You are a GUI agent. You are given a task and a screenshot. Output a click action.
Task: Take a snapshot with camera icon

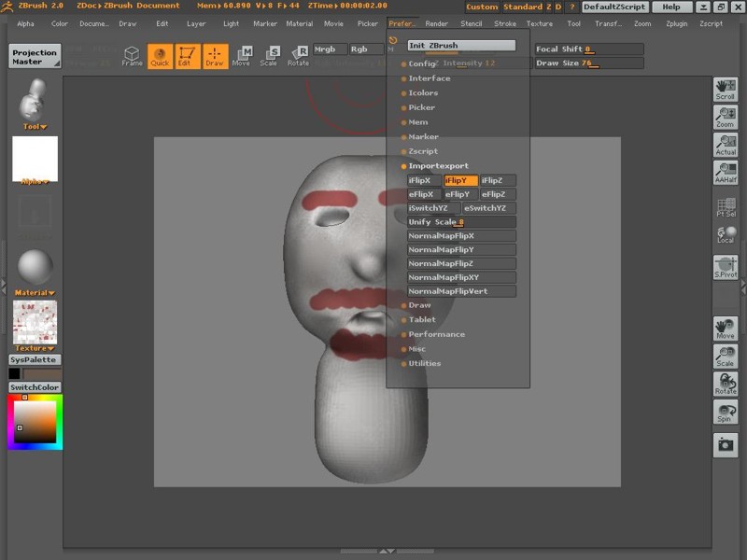tap(726, 445)
